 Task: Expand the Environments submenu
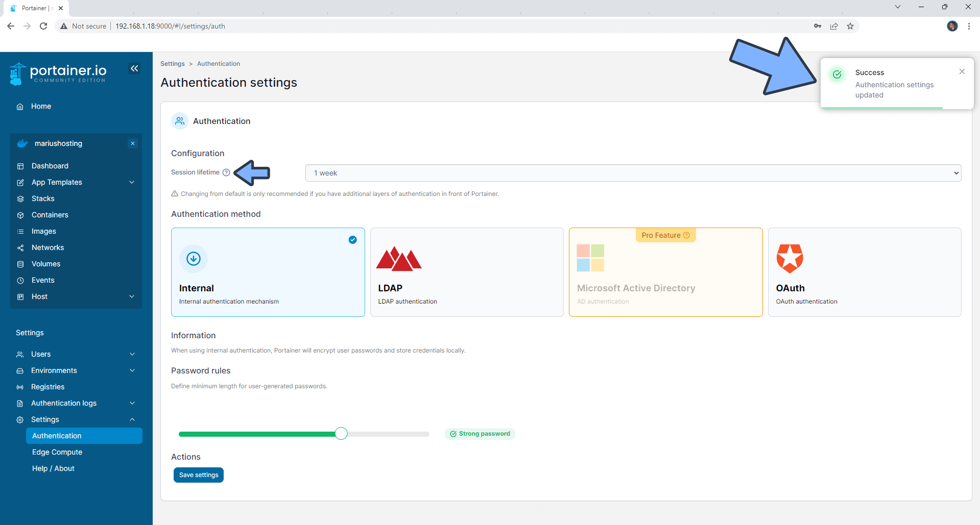(132, 370)
